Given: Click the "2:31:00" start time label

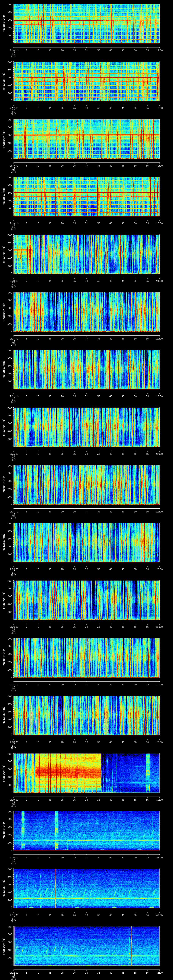Looking at the screenshot, I should point(14,915).
